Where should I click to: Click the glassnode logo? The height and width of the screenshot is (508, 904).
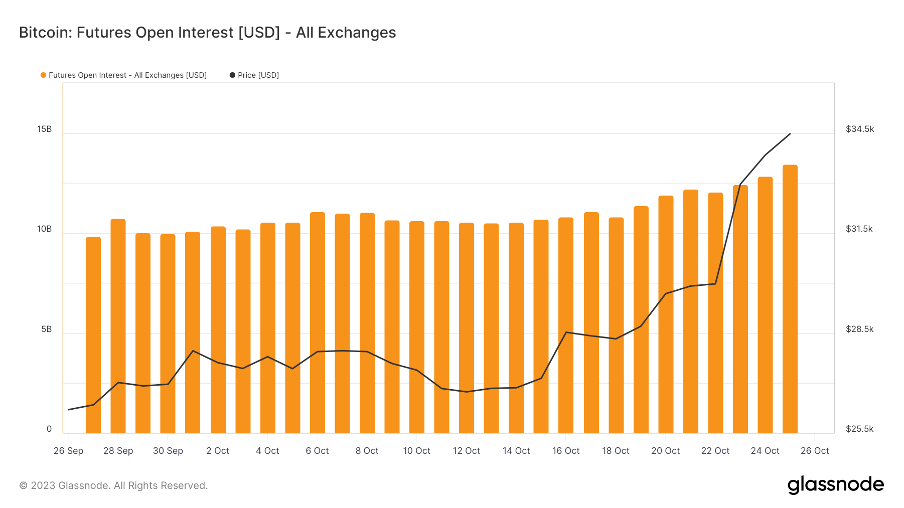(835, 485)
